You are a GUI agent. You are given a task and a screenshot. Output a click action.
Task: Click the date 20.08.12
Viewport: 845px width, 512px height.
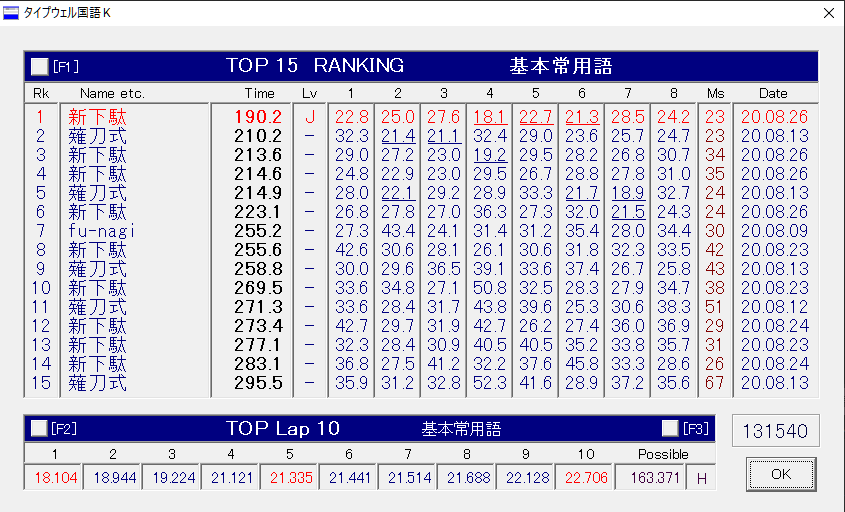[x=774, y=307]
